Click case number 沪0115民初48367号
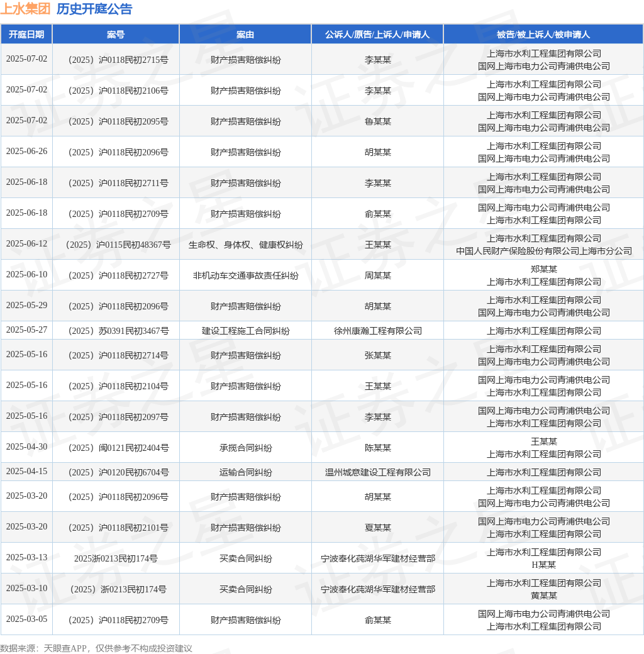 (118, 245)
